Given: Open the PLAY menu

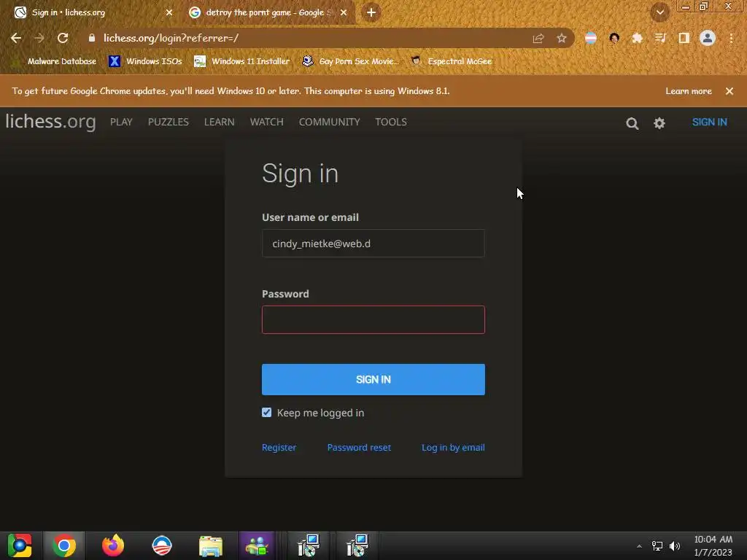Looking at the screenshot, I should tap(121, 122).
